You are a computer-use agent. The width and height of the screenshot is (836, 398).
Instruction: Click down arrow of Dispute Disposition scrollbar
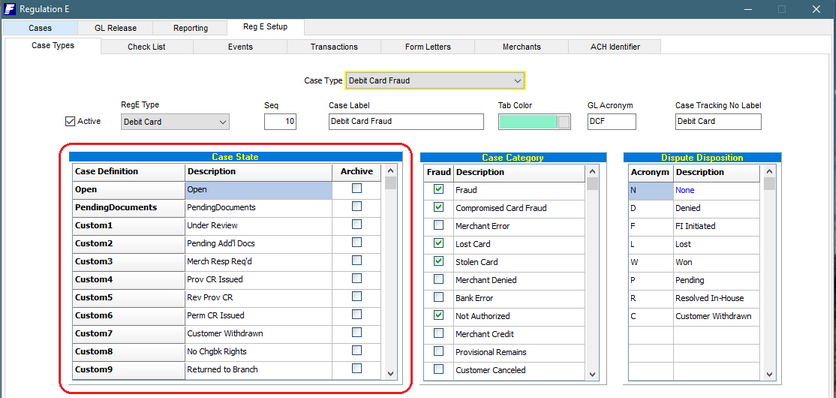tap(769, 375)
